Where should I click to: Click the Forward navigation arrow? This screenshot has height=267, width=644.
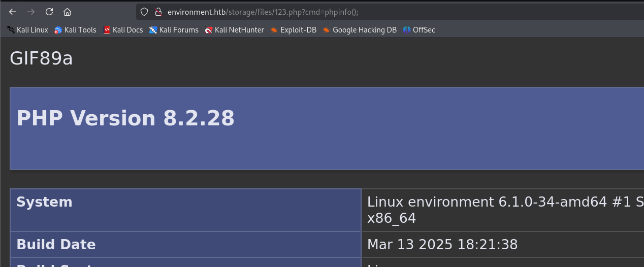point(31,12)
